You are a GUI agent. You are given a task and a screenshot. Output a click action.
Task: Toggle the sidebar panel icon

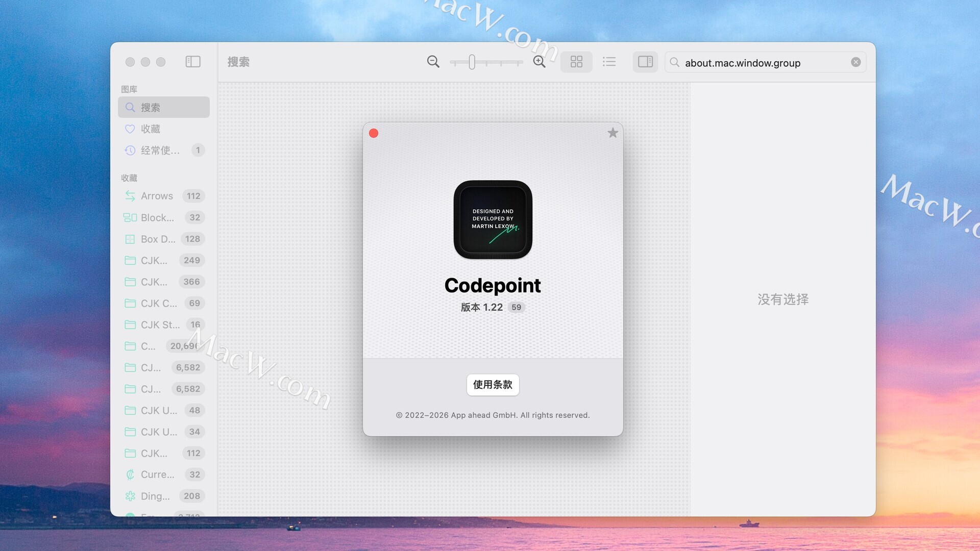click(192, 62)
